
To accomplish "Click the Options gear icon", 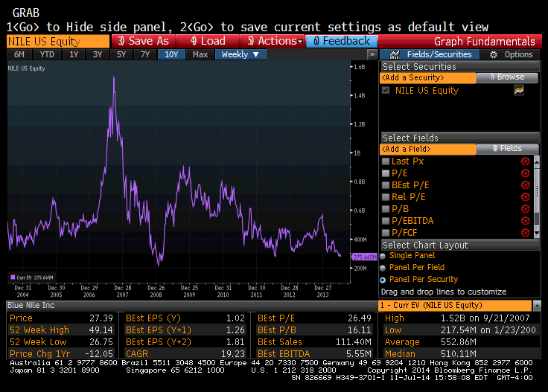I will (x=493, y=54).
